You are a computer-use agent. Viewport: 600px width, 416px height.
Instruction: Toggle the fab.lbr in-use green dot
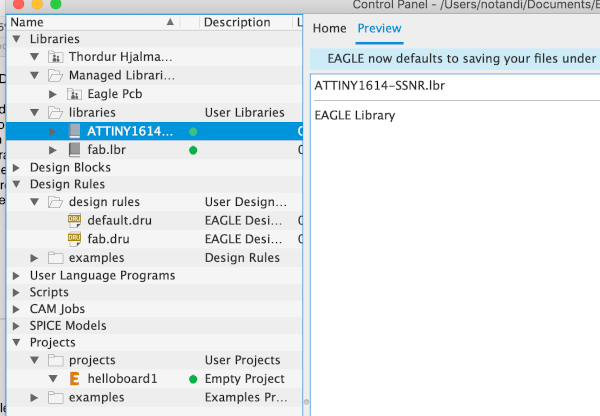coord(193,150)
